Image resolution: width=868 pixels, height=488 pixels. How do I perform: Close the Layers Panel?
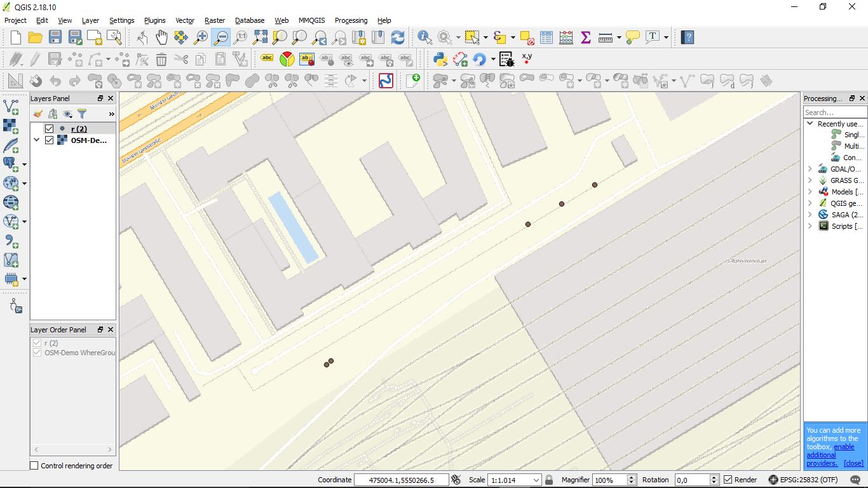tap(111, 98)
